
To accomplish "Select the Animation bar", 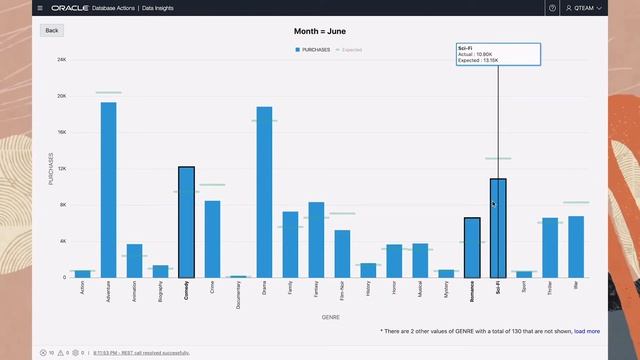I will pos(134,261).
